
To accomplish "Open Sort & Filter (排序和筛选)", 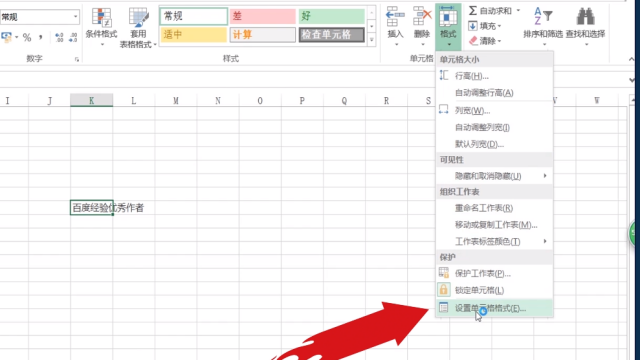I will click(543, 17).
